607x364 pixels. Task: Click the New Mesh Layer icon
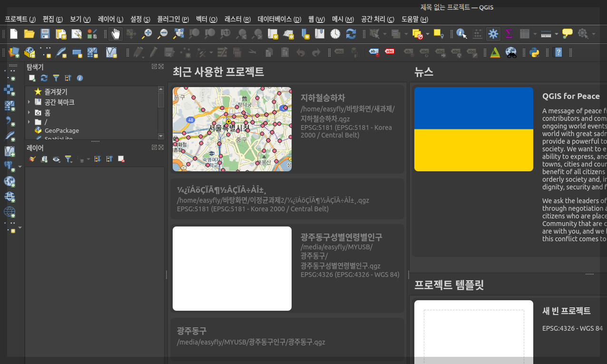[x=93, y=52]
